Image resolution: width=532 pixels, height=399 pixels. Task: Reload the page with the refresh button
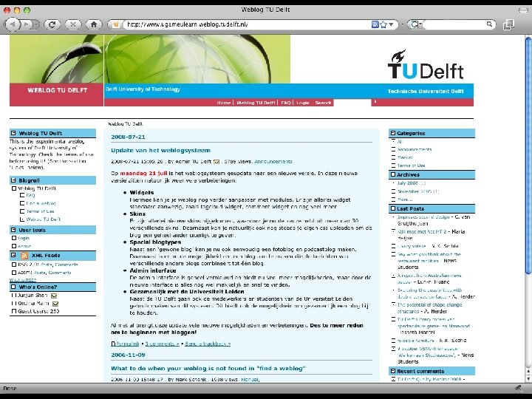point(52,24)
